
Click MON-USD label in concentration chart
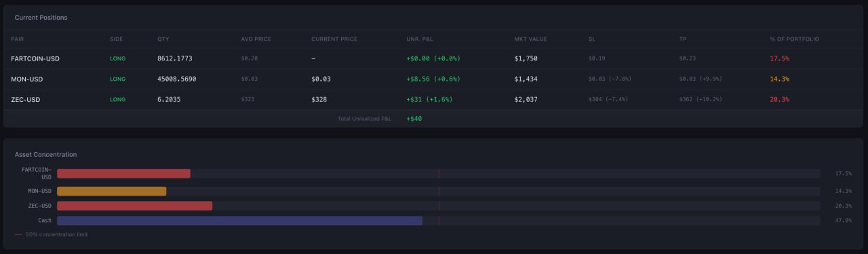pos(39,192)
